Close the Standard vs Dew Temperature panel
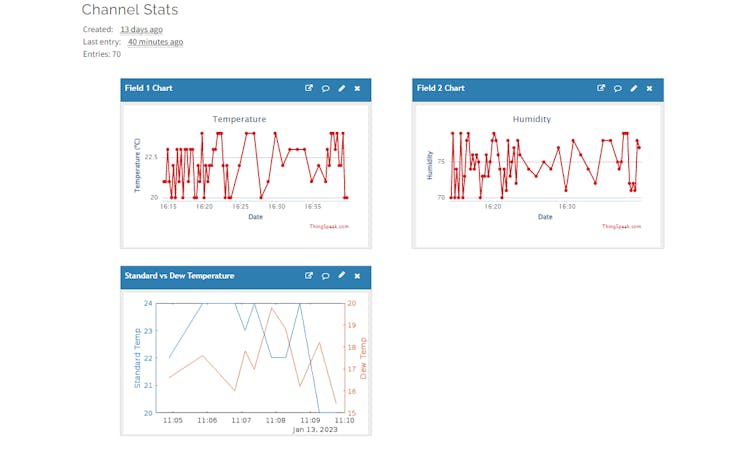The width and height of the screenshot is (740, 451). 358,275
